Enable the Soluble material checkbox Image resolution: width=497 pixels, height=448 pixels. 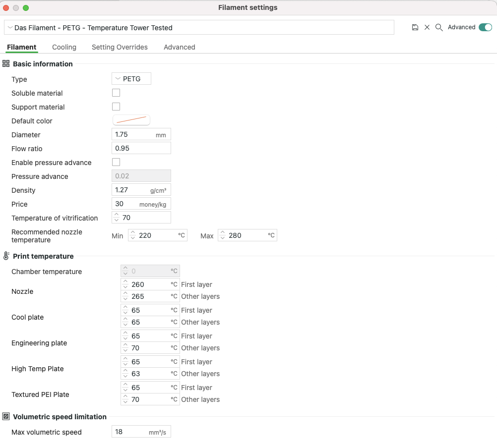point(116,93)
